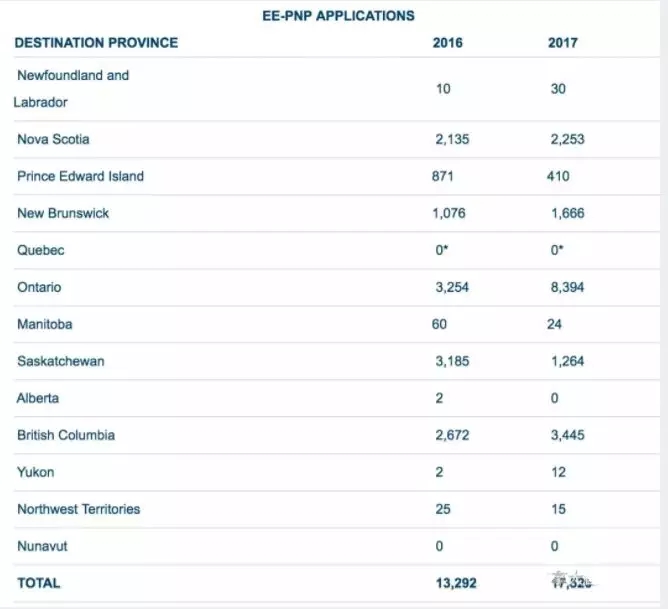
Task: Click Saskatchewan 2017 value 1,264
Action: [568, 362]
